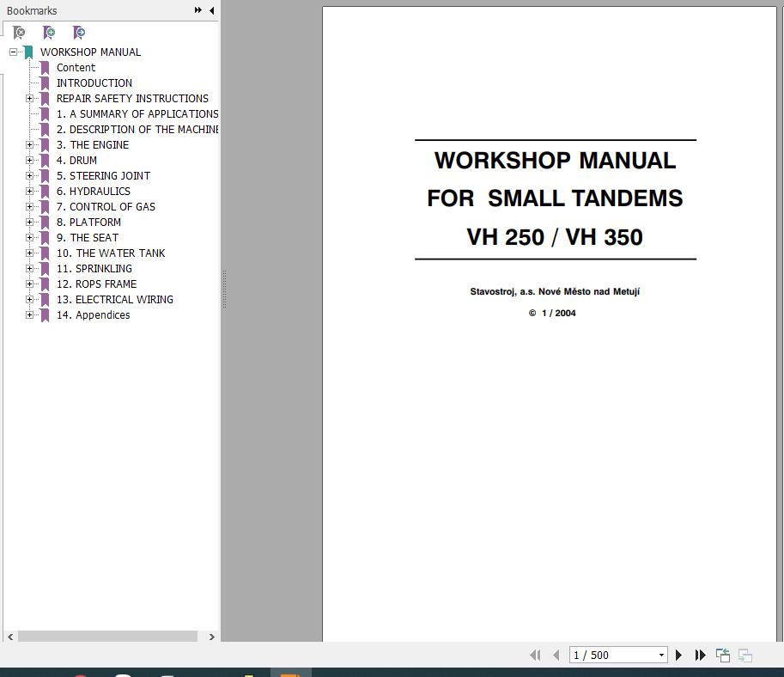This screenshot has height=677, width=784.
Task: Expand REPAIR SAFETY INSTRUCTIONS bookmark
Action: coord(29,99)
